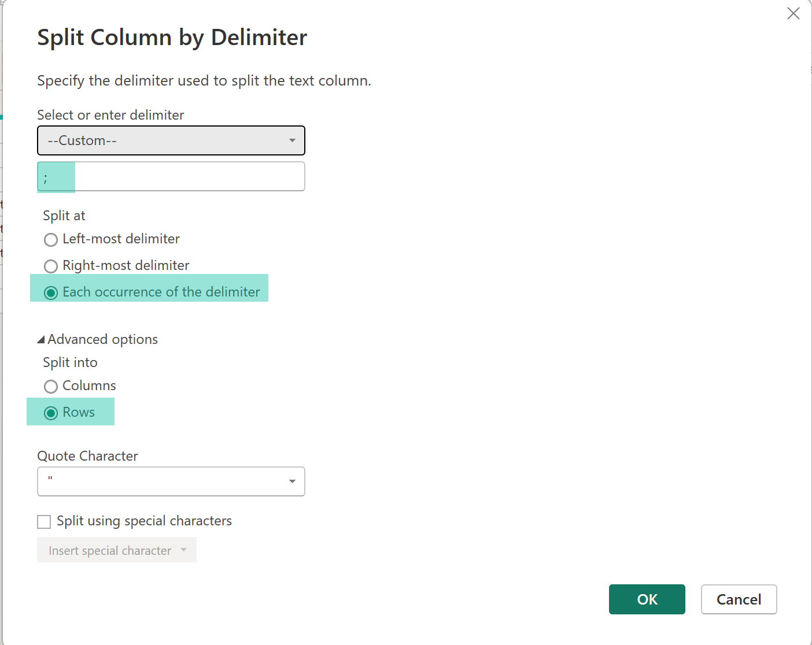
Task: Close the Split Column by Delimiter dialog
Action: pyautogui.click(x=793, y=13)
